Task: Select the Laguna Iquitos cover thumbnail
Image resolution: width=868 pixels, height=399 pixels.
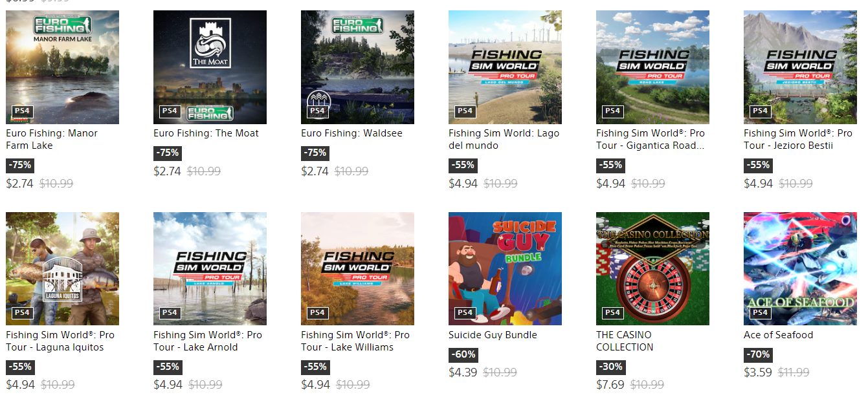Action: coord(62,268)
